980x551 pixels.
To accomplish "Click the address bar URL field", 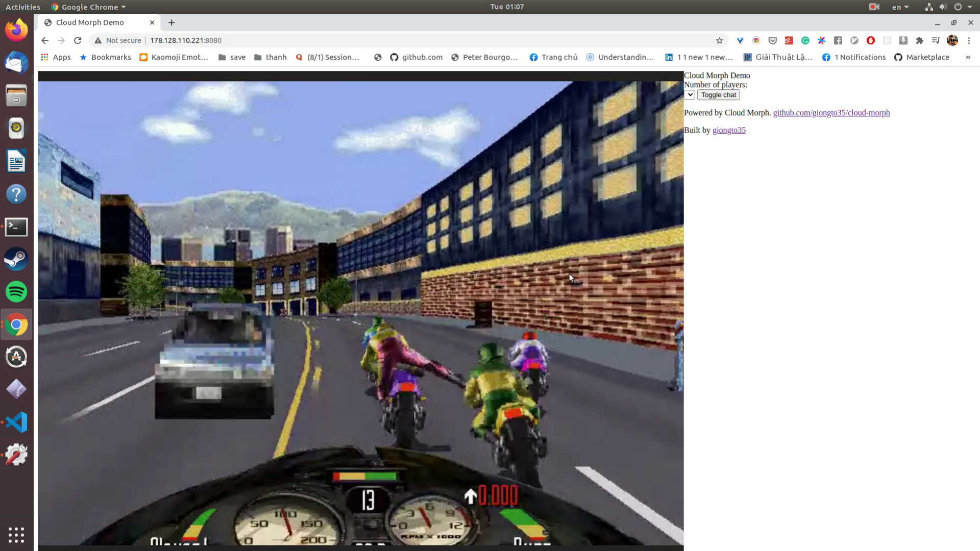I will point(357,40).
